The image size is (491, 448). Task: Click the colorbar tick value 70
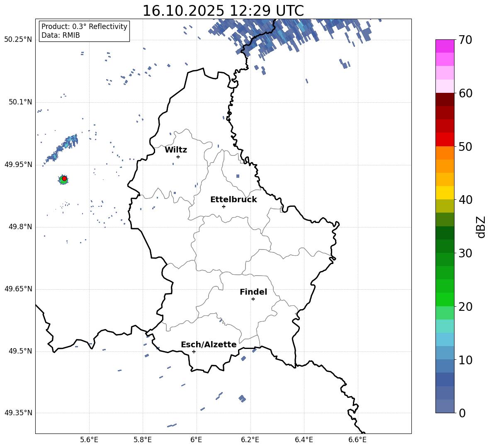[465, 40]
